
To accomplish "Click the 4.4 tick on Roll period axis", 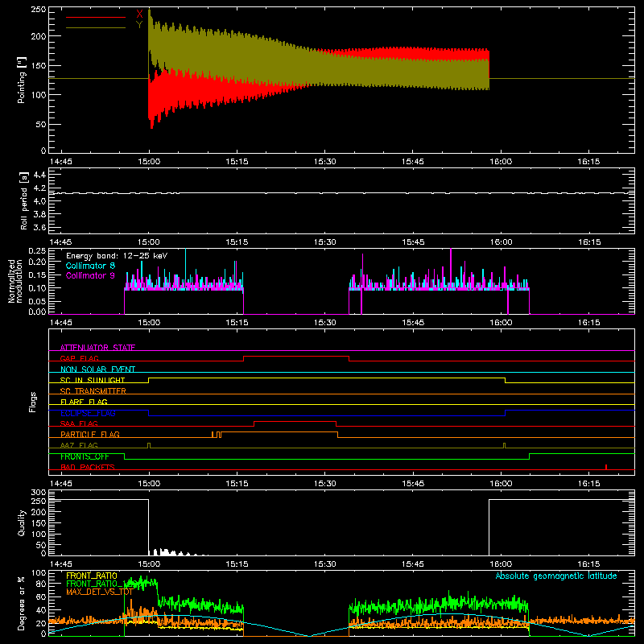I will pos(39,175).
